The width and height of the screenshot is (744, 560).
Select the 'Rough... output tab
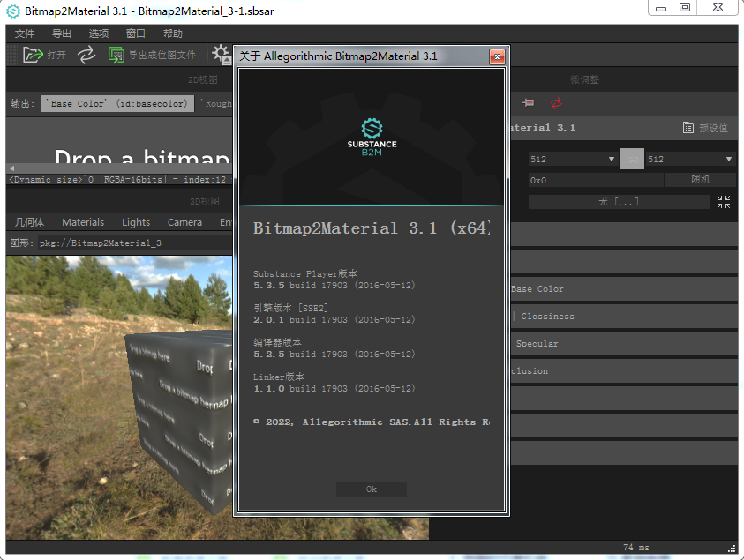pos(216,104)
